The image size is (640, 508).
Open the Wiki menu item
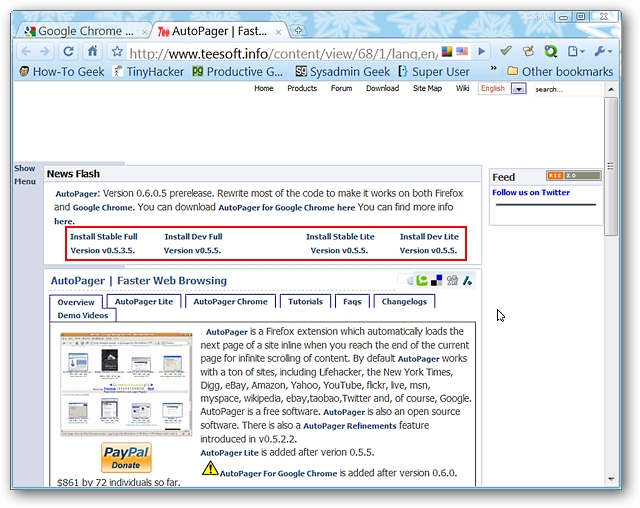coord(462,88)
